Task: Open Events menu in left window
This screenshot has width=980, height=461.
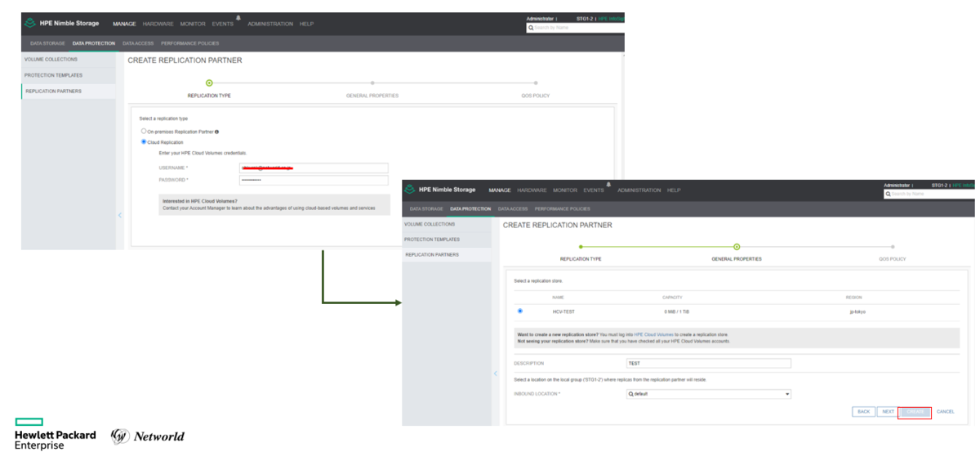Action: pyautogui.click(x=224, y=24)
